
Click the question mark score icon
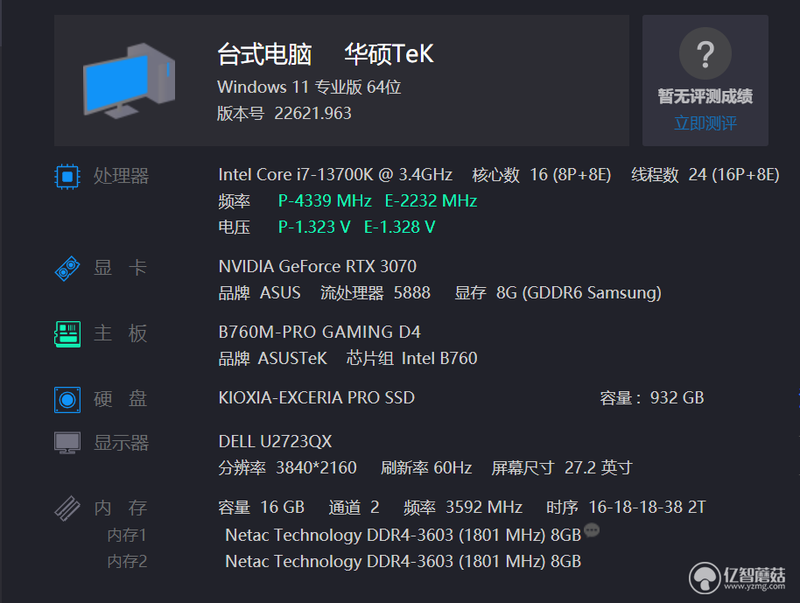tap(705, 54)
